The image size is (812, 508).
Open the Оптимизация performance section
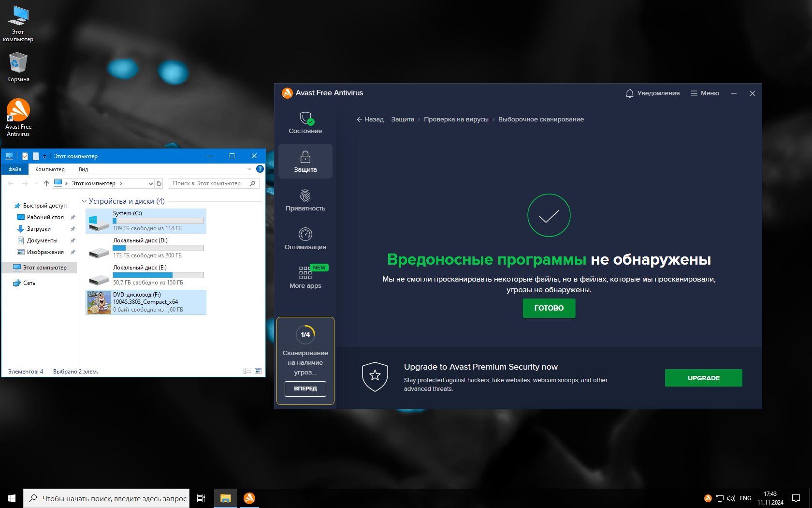click(305, 239)
